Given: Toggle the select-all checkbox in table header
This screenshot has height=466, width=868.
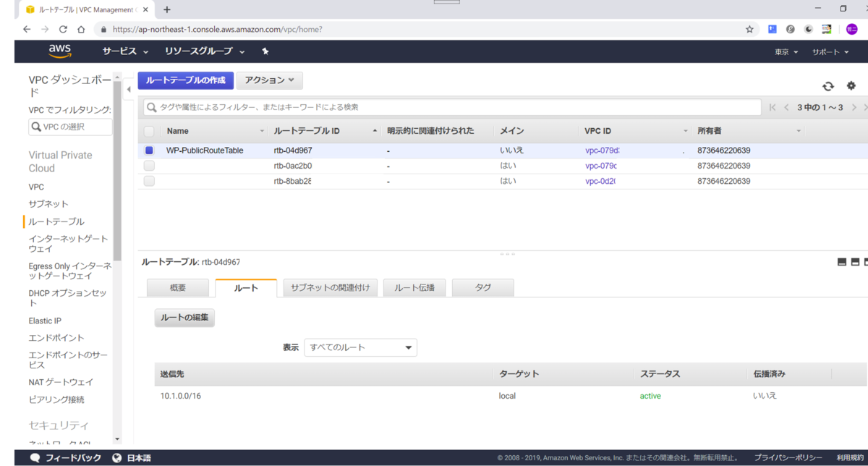Looking at the screenshot, I should tap(148, 130).
